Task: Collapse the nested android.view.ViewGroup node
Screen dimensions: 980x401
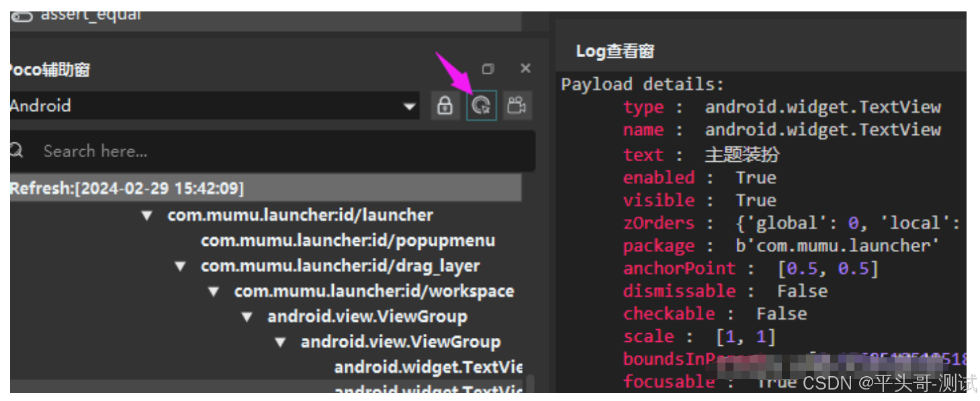Action: tap(281, 343)
